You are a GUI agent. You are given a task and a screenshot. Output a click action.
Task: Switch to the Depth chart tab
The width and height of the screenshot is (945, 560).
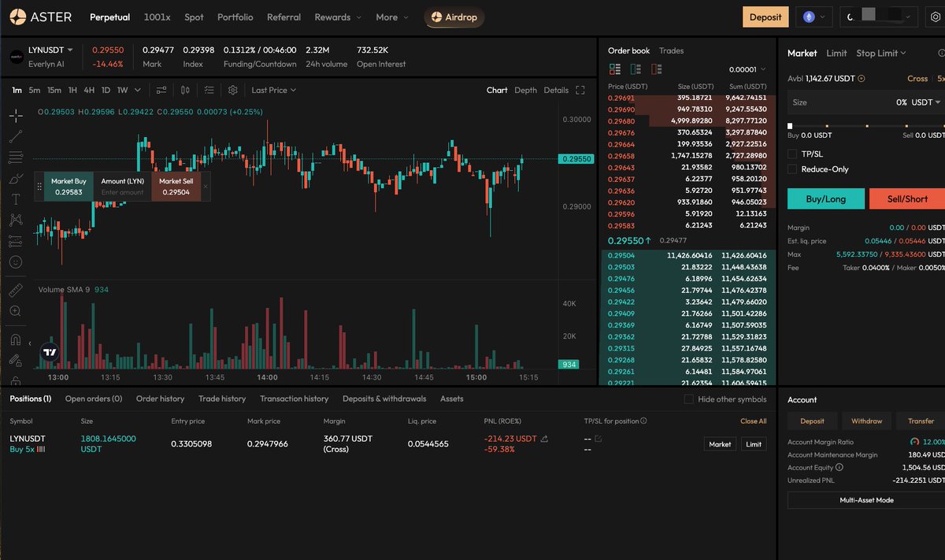click(x=525, y=90)
